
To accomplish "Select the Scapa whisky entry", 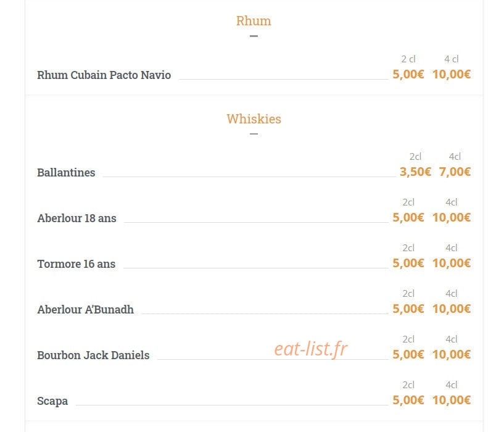I will [x=52, y=401].
